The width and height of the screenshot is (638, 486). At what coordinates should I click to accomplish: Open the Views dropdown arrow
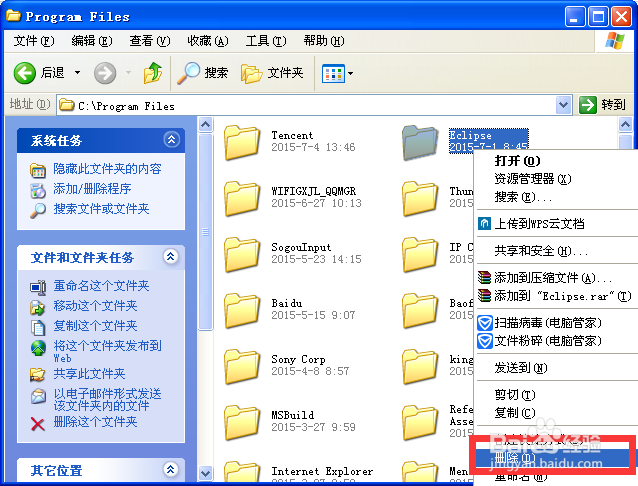[x=350, y=74]
